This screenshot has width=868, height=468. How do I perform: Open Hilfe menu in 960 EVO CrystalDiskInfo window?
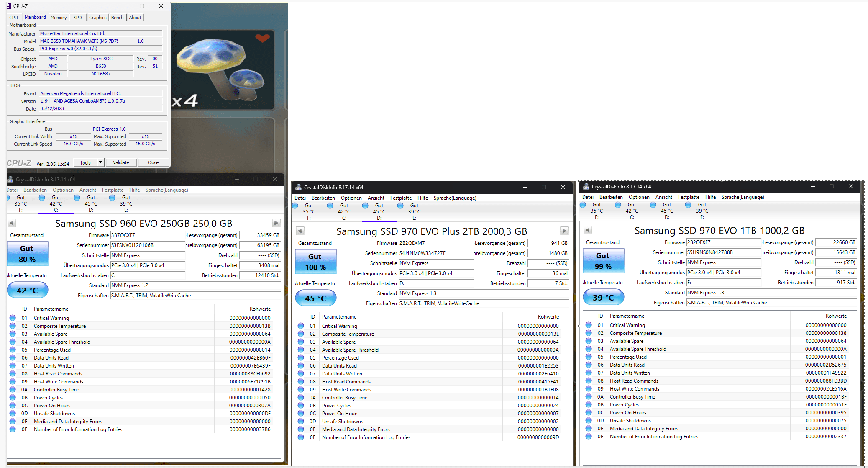click(x=134, y=190)
